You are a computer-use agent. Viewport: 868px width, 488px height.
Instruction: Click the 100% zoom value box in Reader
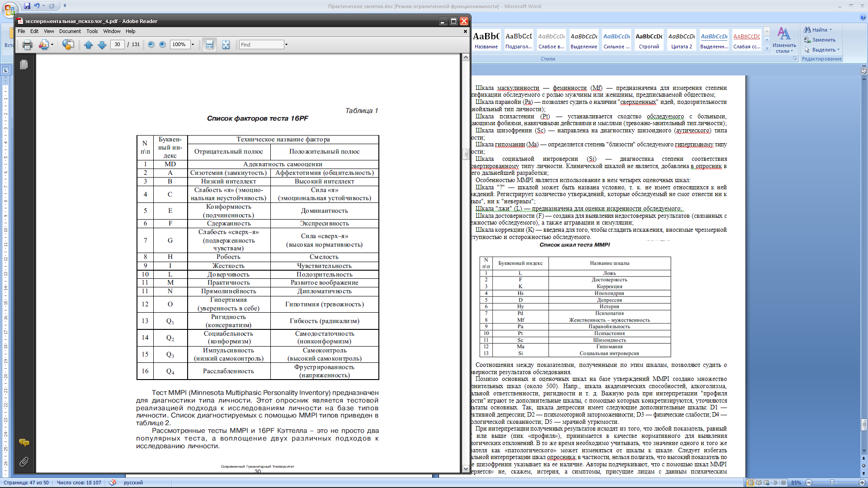click(179, 44)
